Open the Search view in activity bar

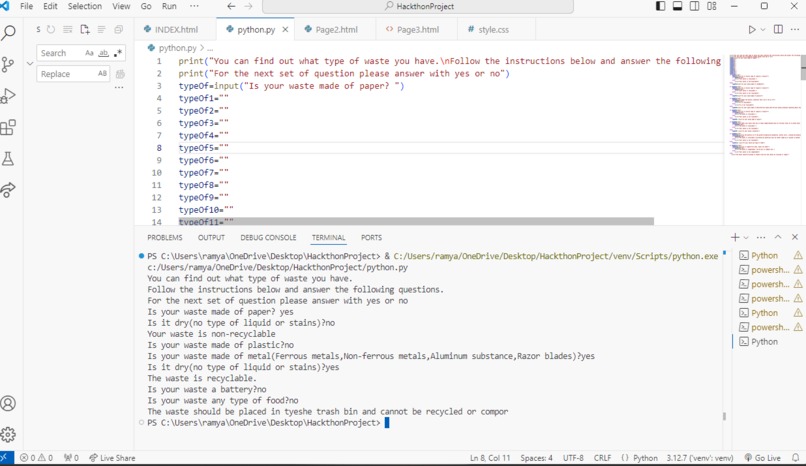8,33
